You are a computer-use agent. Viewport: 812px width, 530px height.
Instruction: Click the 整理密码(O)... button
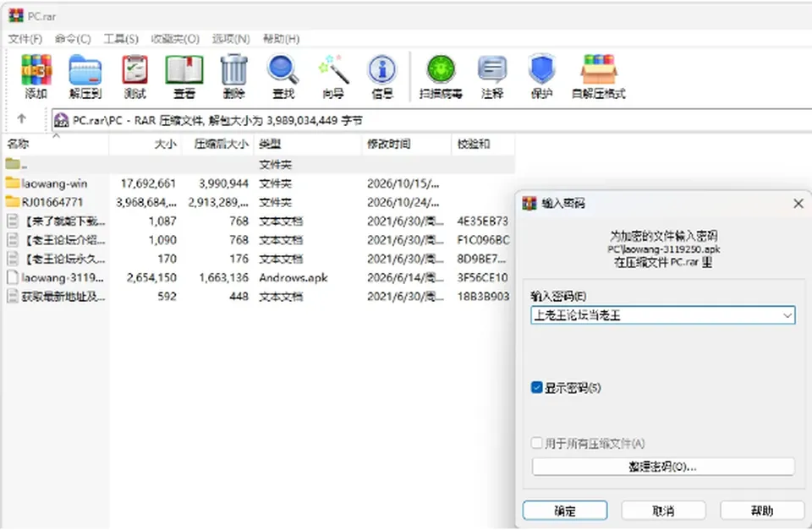coord(663,467)
